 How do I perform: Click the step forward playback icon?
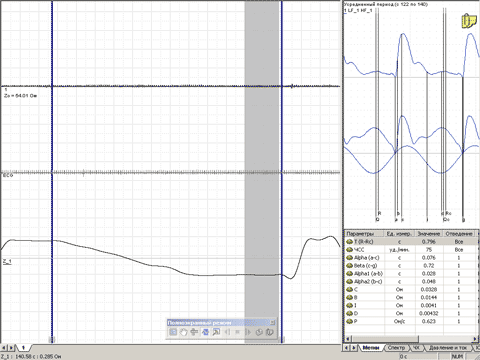pos(248,332)
